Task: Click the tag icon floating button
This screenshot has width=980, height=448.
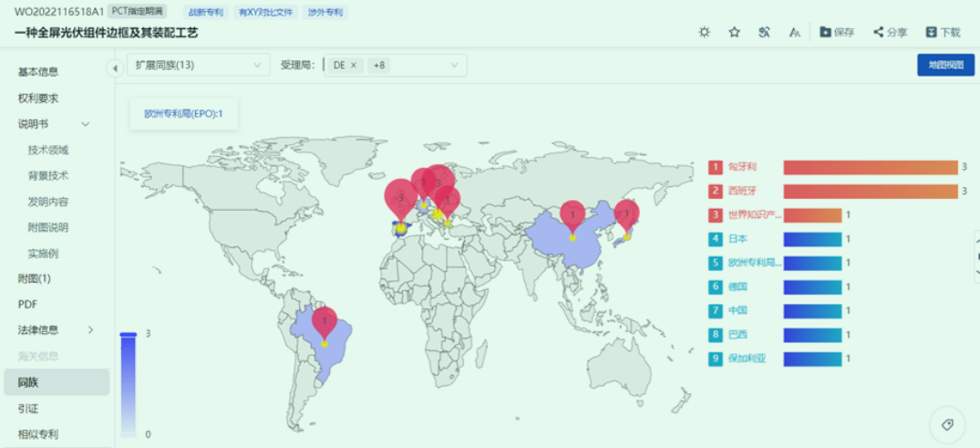Action: coord(947,425)
